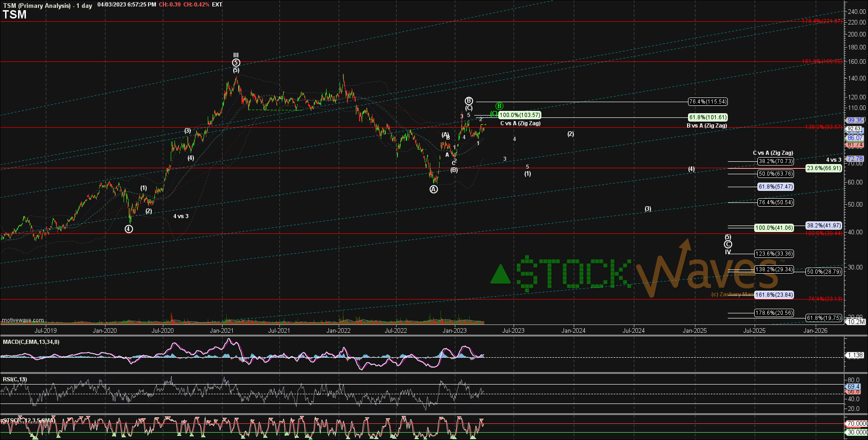Select the 76.4%(115.54) Fibonacci level label
The height and width of the screenshot is (440, 868).
(707, 101)
